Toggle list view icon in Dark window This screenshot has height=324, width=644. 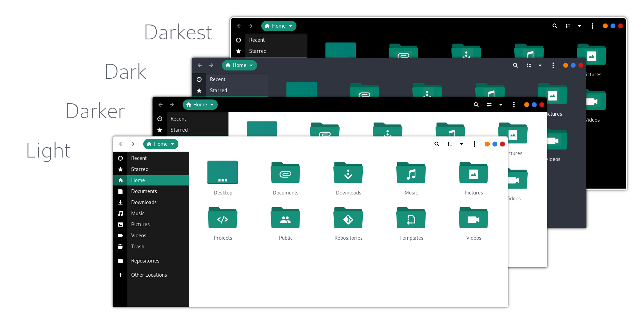[529, 65]
